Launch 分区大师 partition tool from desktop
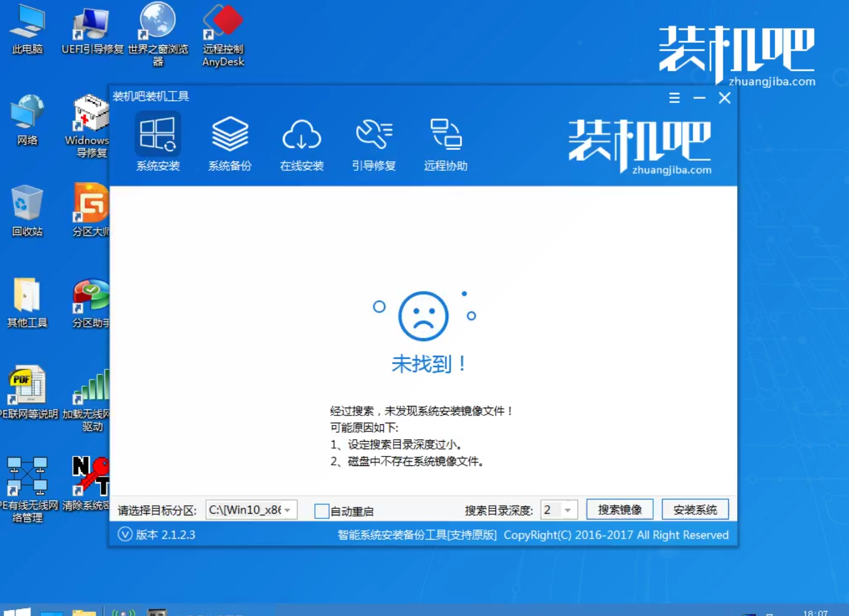The height and width of the screenshot is (616, 849). tap(90, 205)
